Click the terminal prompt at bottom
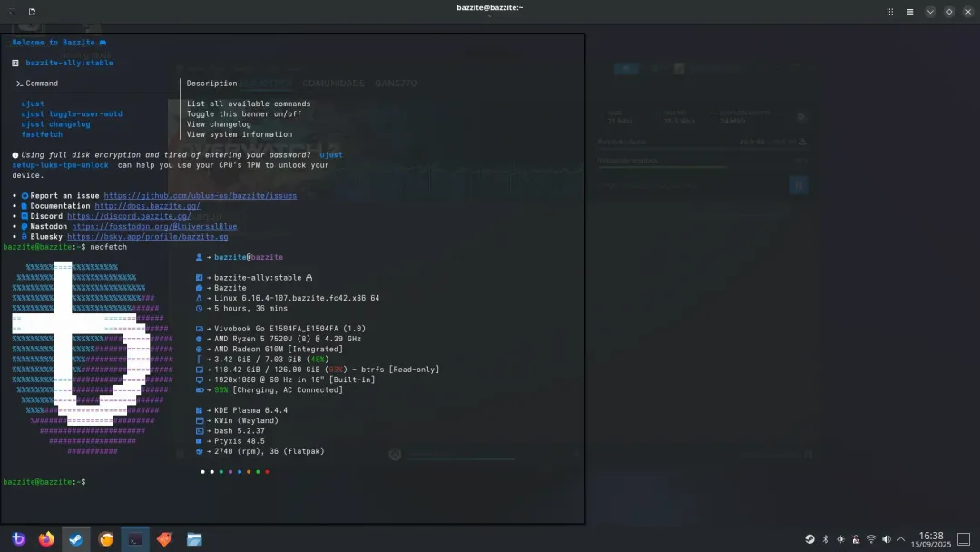Screen dimensions: 980x552 [44, 482]
